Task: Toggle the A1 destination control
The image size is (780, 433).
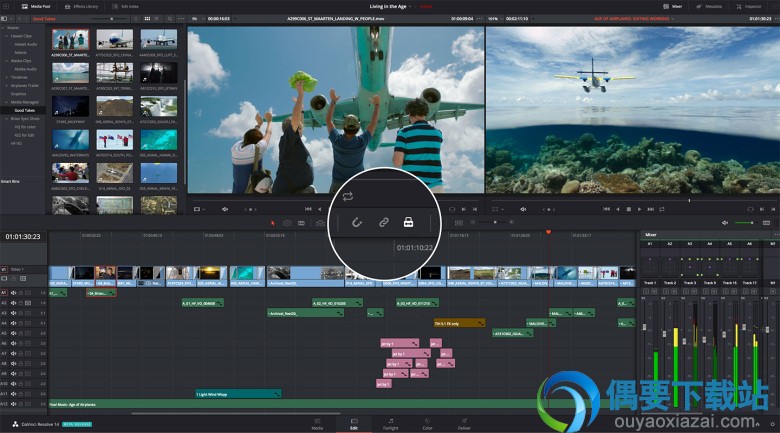Action: pos(4,293)
